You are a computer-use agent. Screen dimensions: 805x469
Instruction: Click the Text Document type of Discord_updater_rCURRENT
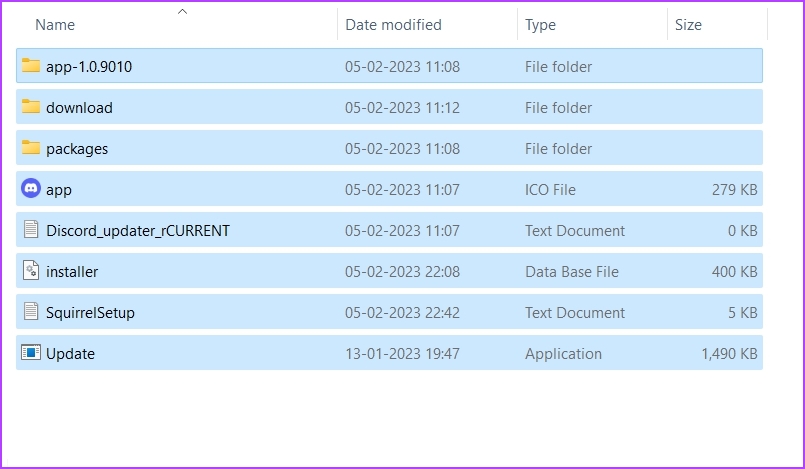(x=574, y=231)
